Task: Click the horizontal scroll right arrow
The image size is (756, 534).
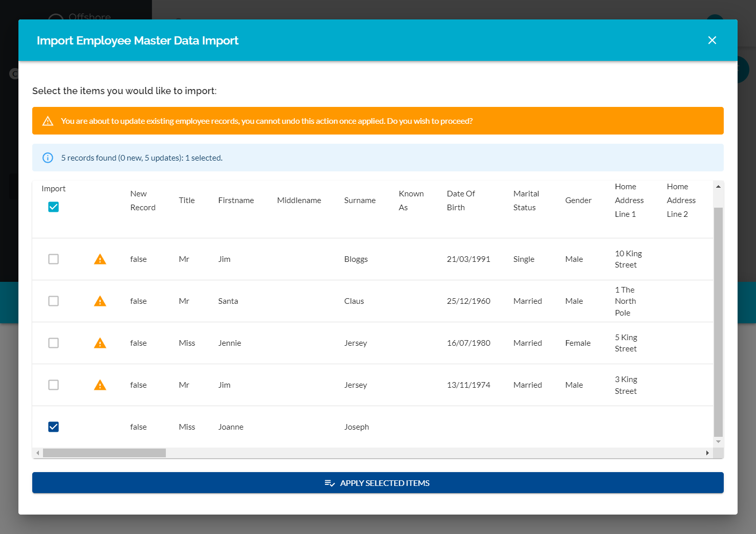Action: pos(707,453)
